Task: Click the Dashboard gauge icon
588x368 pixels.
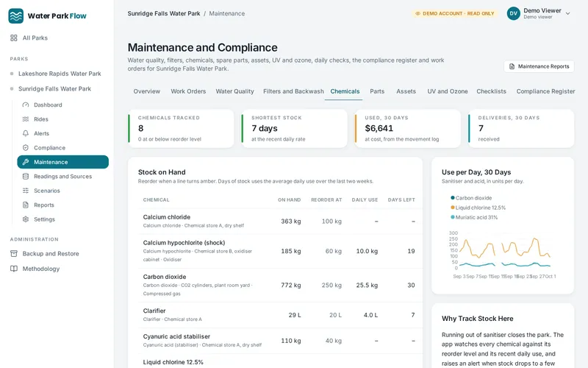Action: point(26,105)
